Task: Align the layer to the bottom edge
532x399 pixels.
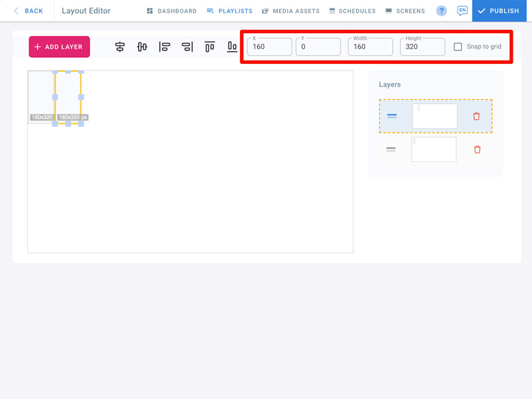Action: [231, 47]
